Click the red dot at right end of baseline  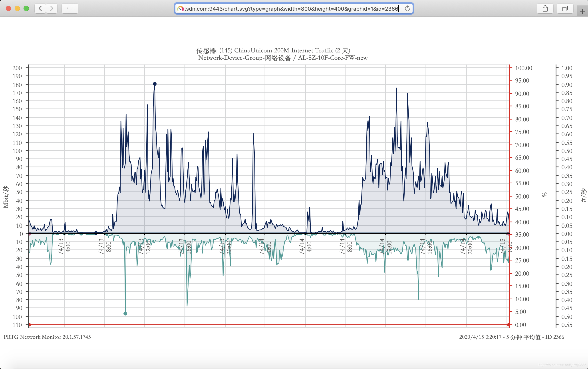pos(509,325)
